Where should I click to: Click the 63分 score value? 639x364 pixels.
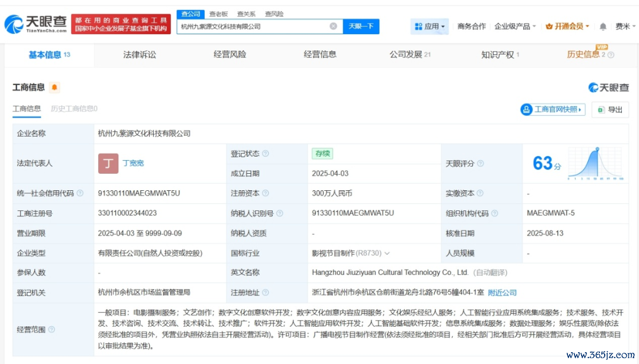coord(547,164)
